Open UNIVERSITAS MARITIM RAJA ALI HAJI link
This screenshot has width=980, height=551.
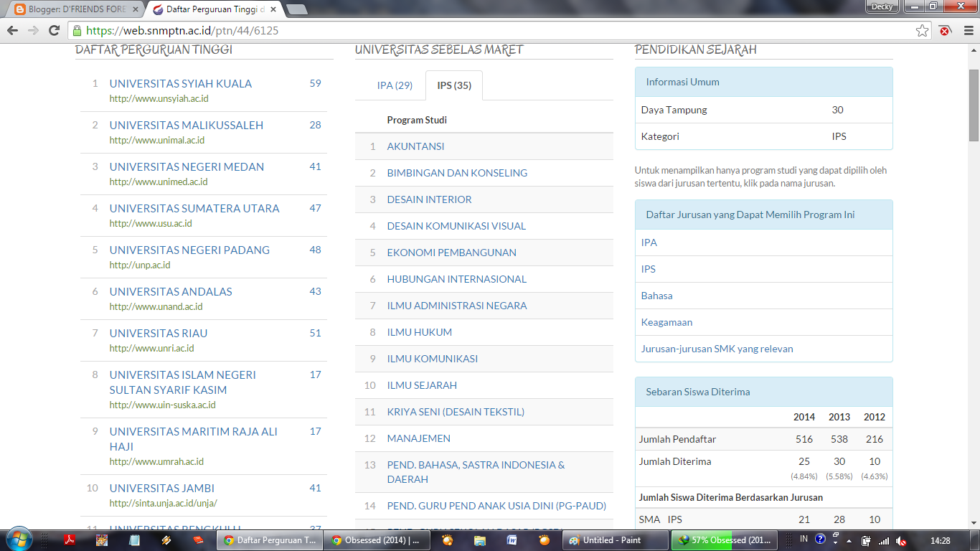194,439
